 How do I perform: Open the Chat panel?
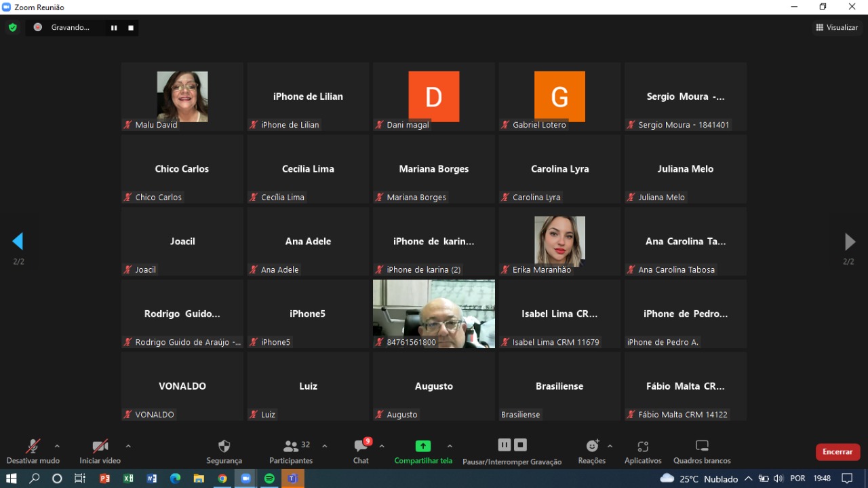(x=361, y=447)
